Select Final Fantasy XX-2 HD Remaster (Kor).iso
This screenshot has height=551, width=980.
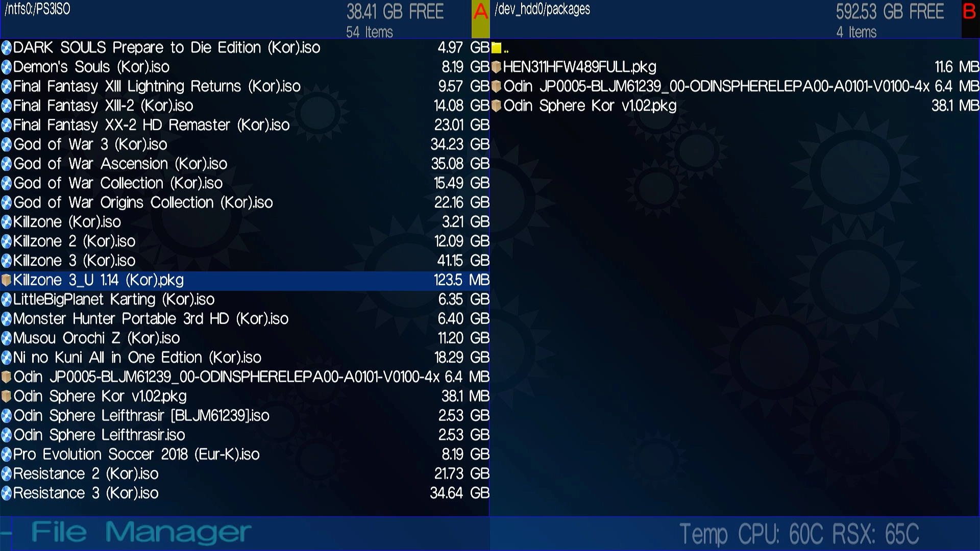(x=152, y=126)
